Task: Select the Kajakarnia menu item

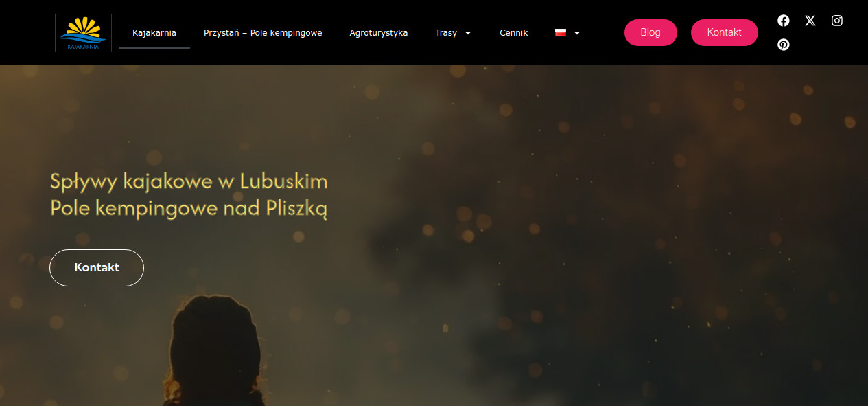Action: pyautogui.click(x=154, y=32)
